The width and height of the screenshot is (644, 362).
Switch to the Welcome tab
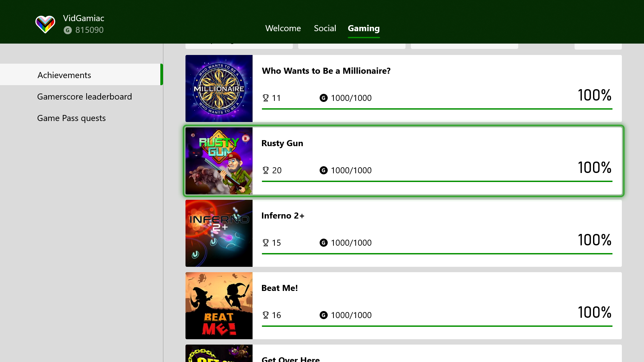[283, 28]
